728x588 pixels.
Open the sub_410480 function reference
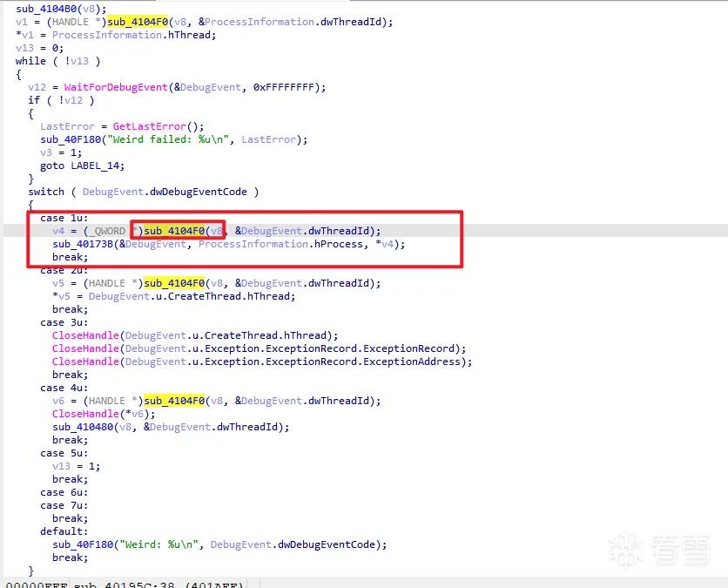pyautogui.click(x=83, y=427)
